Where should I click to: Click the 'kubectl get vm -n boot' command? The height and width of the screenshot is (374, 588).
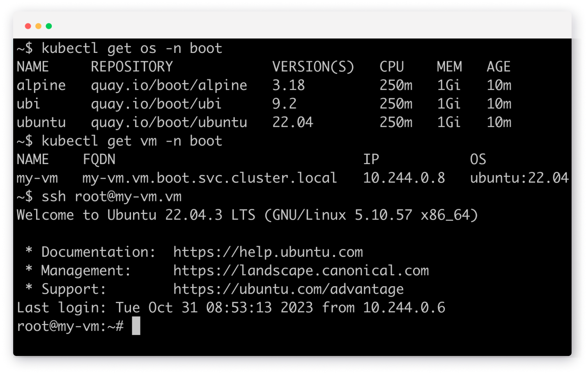click(131, 141)
